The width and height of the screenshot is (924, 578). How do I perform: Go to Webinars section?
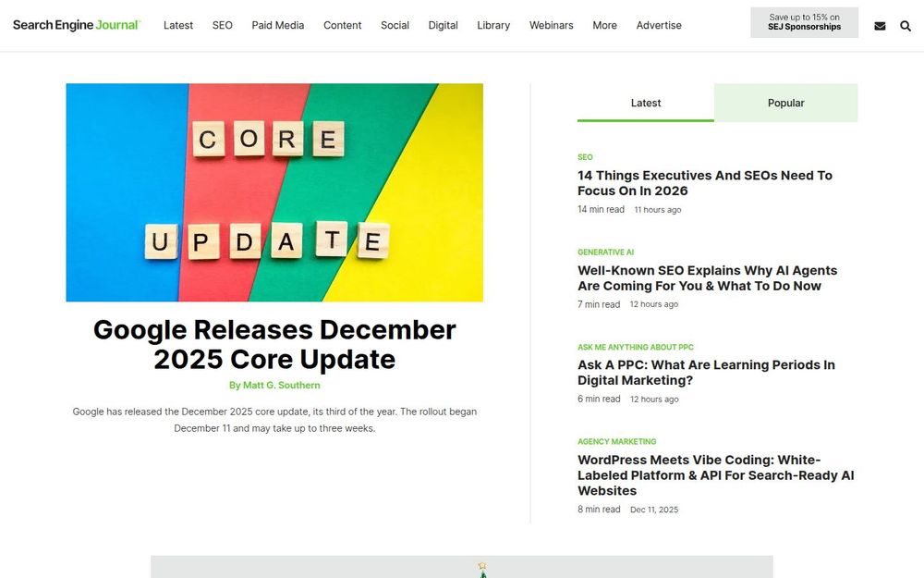pyautogui.click(x=551, y=25)
